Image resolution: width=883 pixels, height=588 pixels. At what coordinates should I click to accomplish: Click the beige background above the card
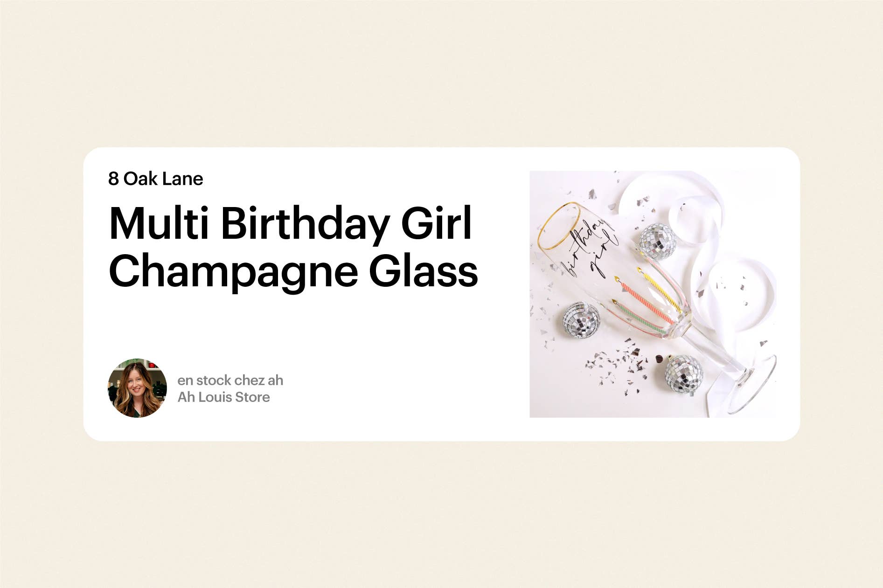pos(441,75)
